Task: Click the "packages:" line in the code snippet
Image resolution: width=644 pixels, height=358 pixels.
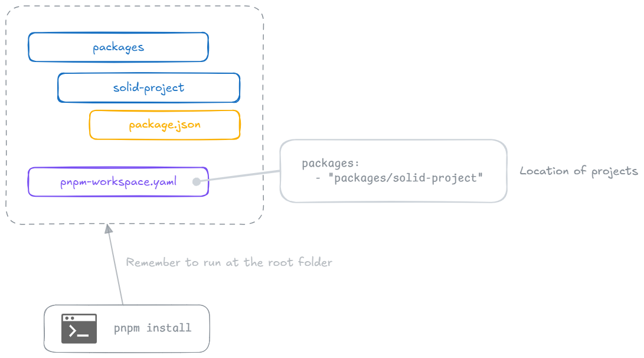Action: 331,163
